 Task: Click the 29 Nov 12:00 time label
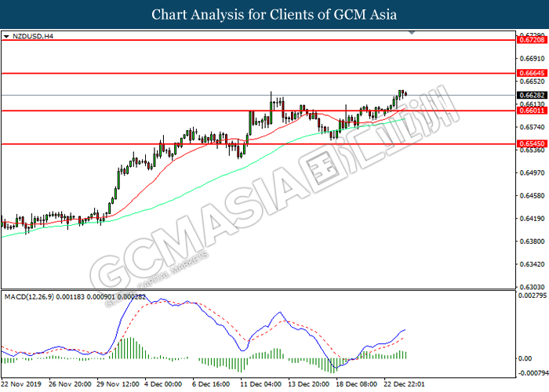[x=118, y=384]
